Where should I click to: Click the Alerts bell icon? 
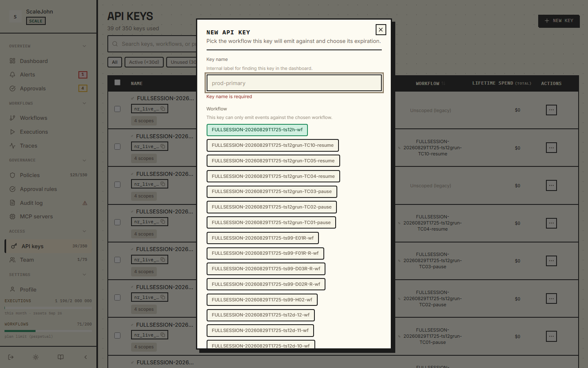coord(12,74)
